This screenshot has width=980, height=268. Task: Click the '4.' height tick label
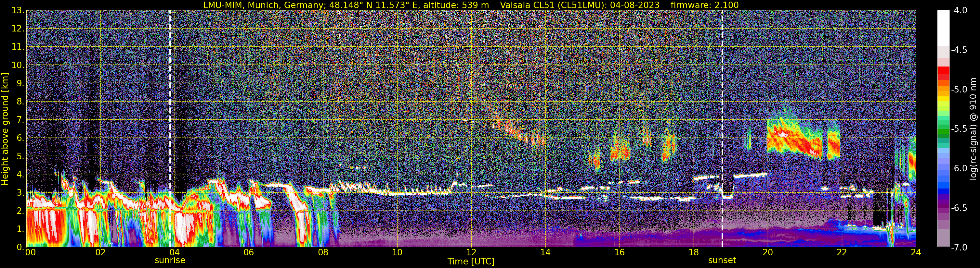coord(20,175)
